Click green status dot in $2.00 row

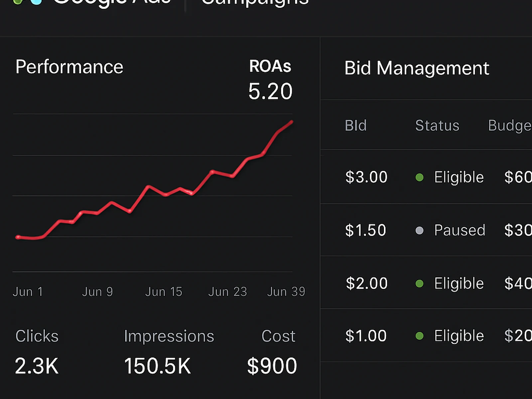tap(420, 284)
